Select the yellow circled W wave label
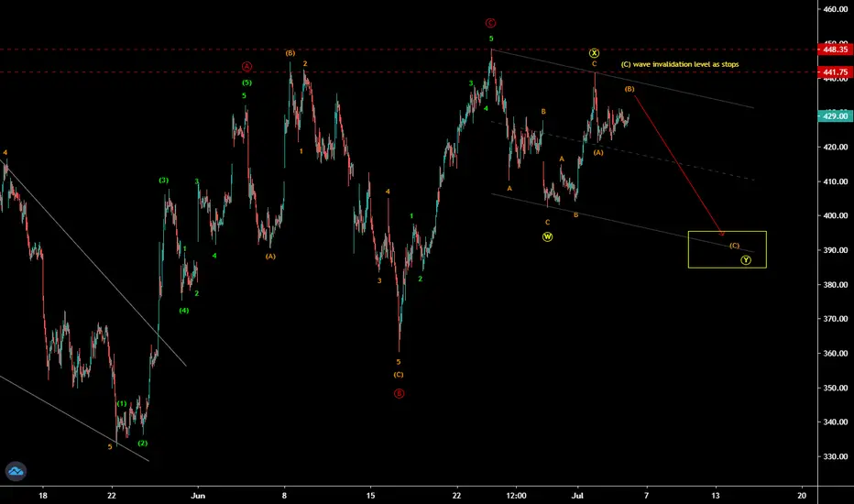 pos(547,237)
